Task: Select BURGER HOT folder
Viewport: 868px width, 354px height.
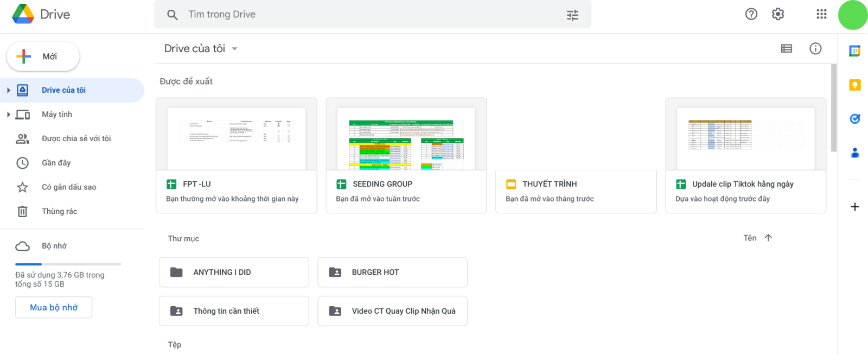Action: (392, 272)
